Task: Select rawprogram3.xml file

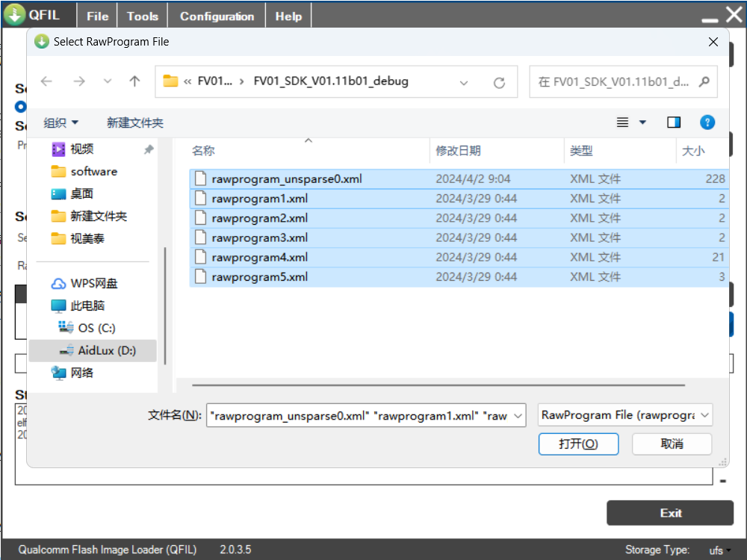Action: (459, 237)
